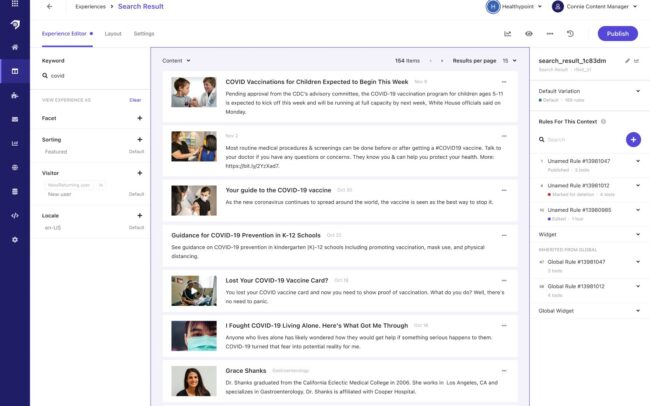
Task: Open the home icon in left sidebar
Action: [x=14, y=47]
